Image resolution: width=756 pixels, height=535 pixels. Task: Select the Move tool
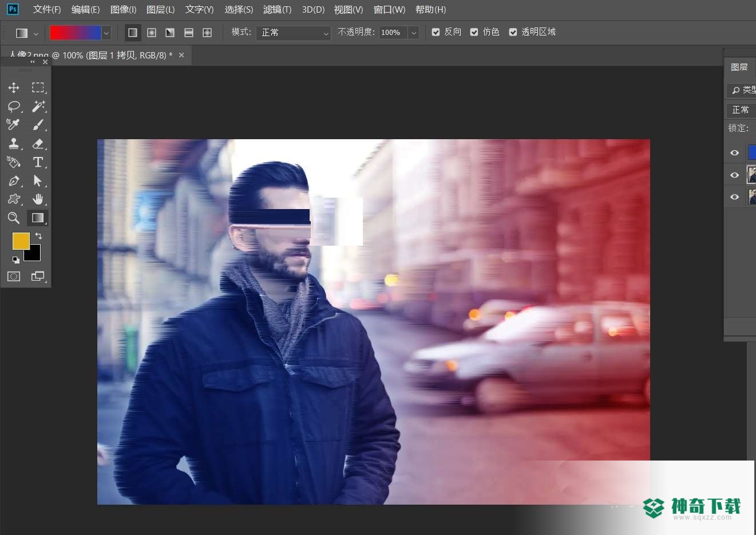pyautogui.click(x=14, y=88)
